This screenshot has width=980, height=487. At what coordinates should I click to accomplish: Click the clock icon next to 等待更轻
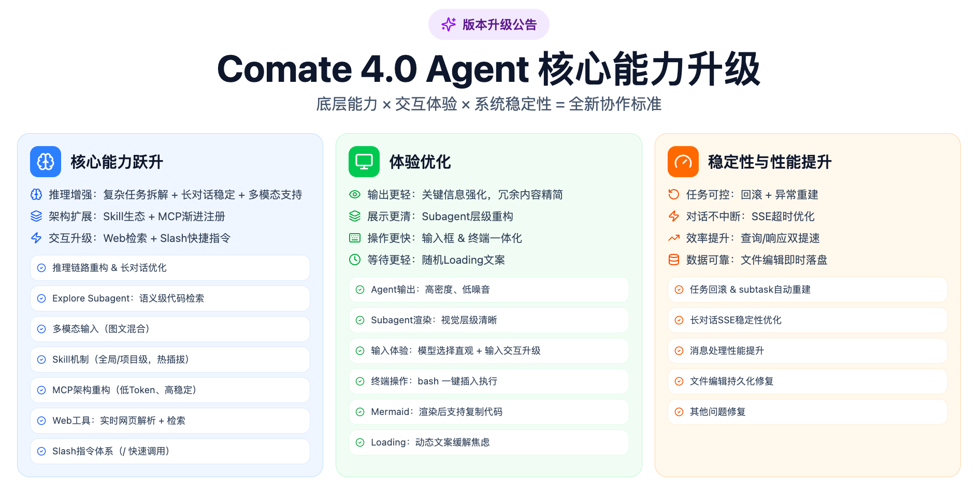355,260
